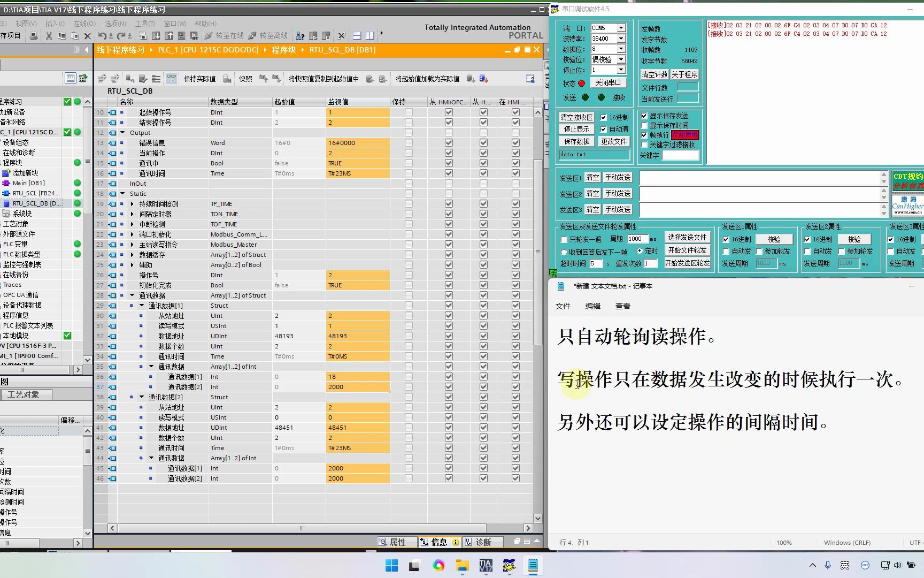The width and height of the screenshot is (924, 578).
Task: Switch to the 诊断 tab at bottom
Action: (483, 542)
